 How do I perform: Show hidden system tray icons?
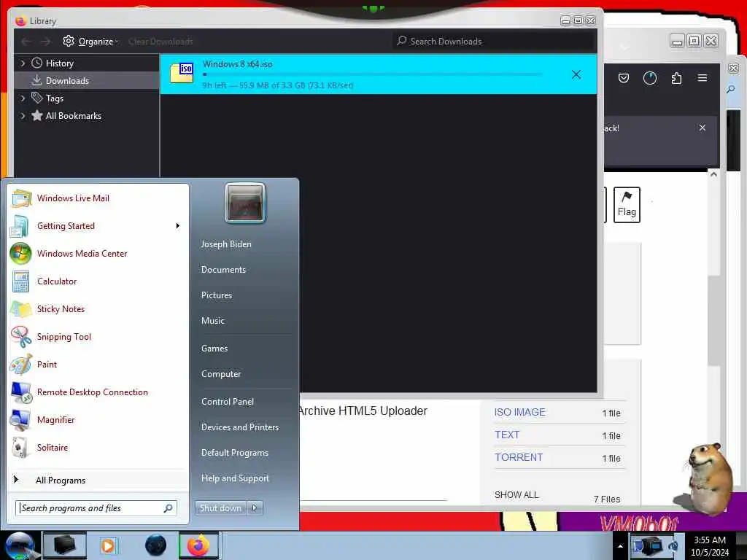pos(620,547)
